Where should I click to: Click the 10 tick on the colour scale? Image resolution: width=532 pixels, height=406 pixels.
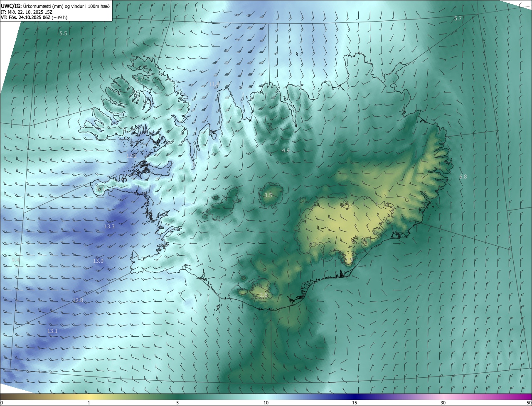pyautogui.click(x=266, y=403)
